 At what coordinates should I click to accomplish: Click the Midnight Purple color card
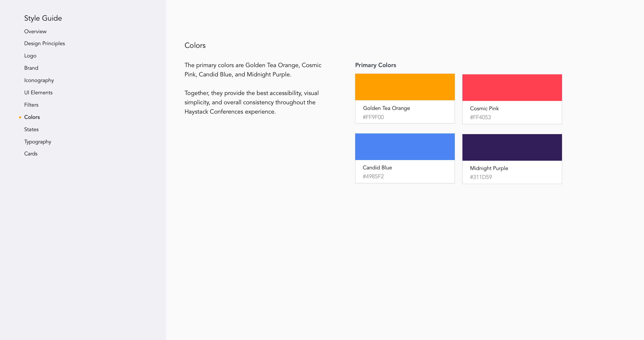pyautogui.click(x=512, y=158)
